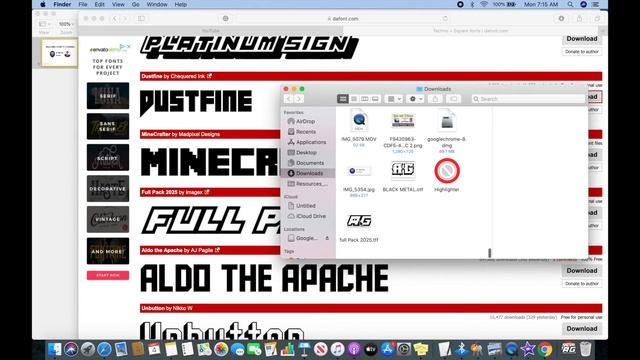The image size is (640, 360).
Task: Open App Store from the Dock
Action: pos(387,349)
